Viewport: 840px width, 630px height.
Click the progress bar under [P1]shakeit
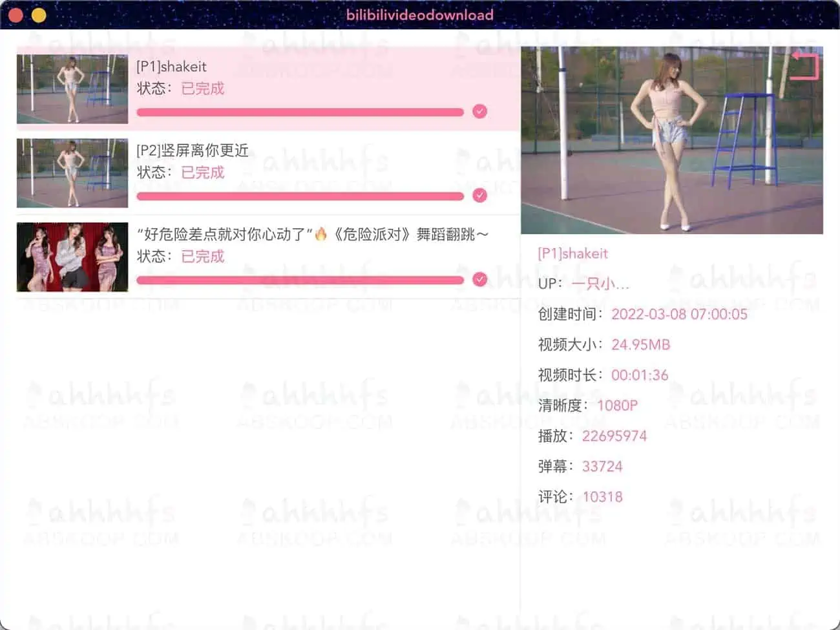tap(300, 112)
